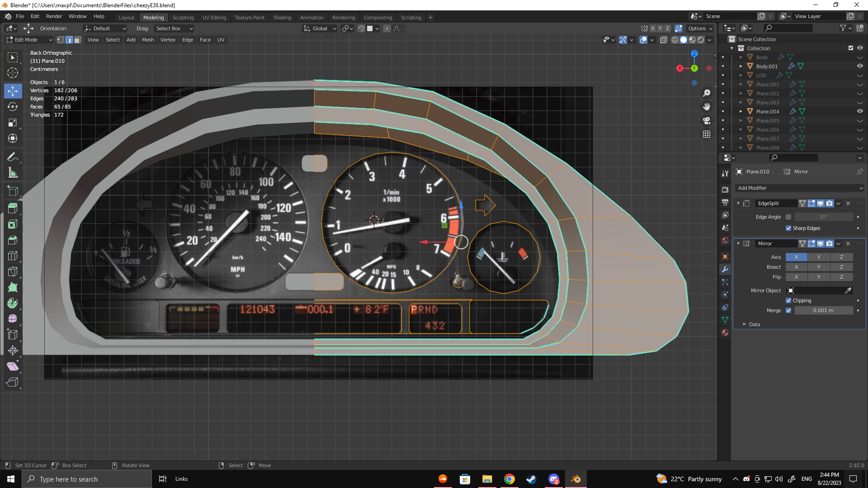Select the Rotate tool
Viewport: 868px width, 488px height.
pyautogui.click(x=13, y=107)
